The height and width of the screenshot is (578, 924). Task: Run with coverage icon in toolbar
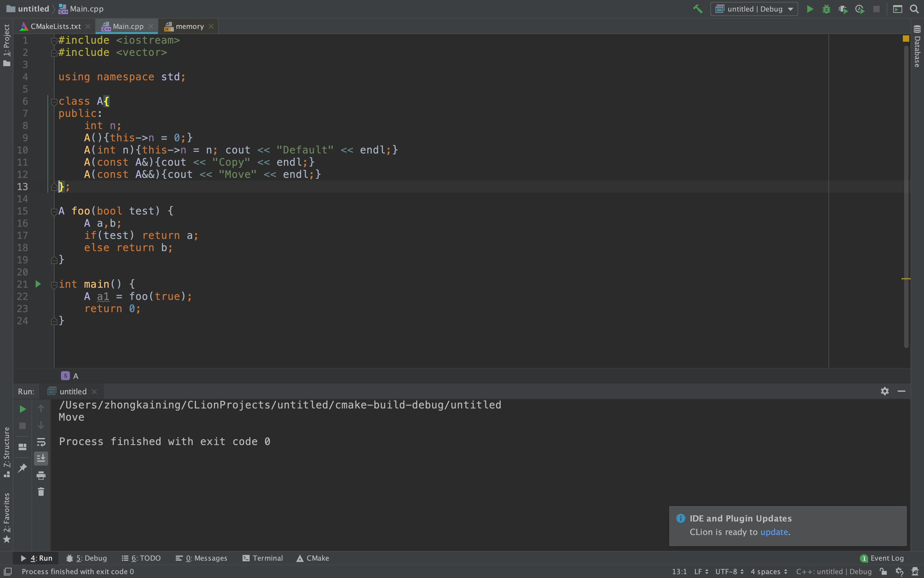[x=843, y=9]
